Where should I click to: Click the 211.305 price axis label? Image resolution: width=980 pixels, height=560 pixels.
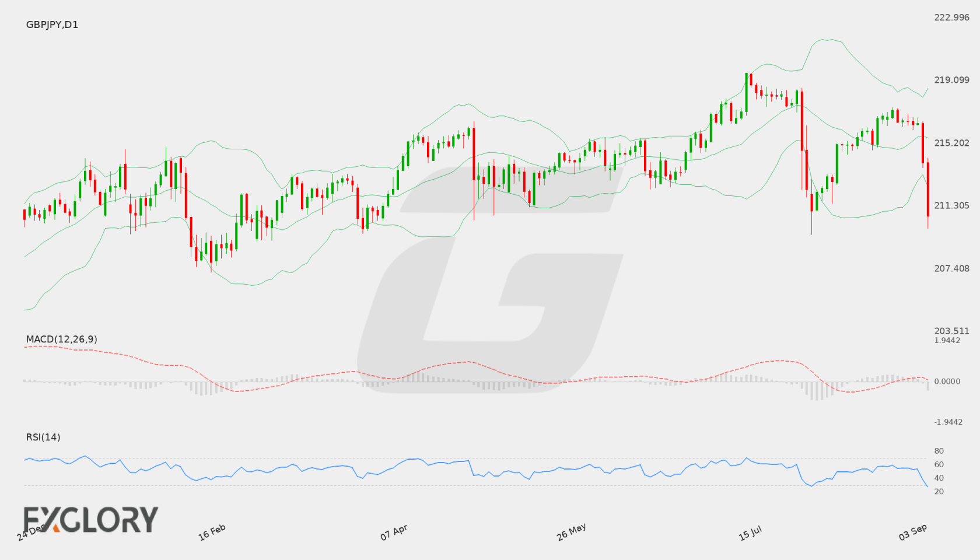pyautogui.click(x=951, y=205)
